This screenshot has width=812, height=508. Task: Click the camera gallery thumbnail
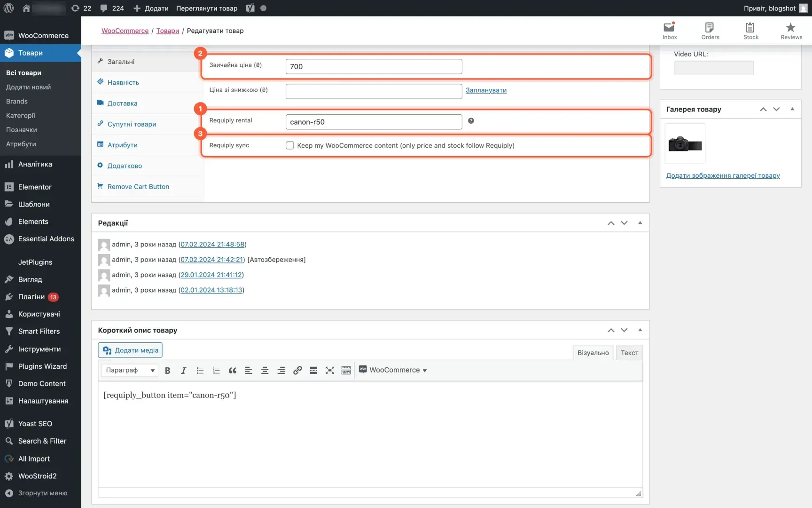tap(685, 144)
